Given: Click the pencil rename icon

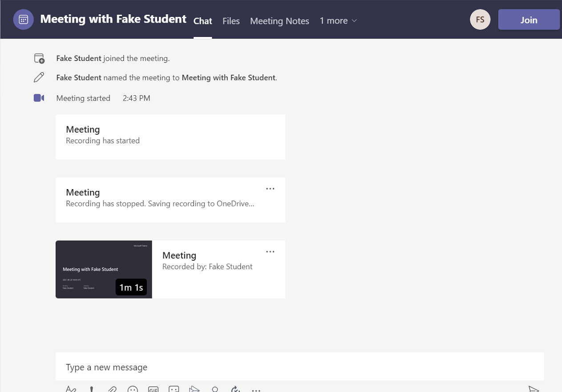Looking at the screenshot, I should tap(39, 77).
